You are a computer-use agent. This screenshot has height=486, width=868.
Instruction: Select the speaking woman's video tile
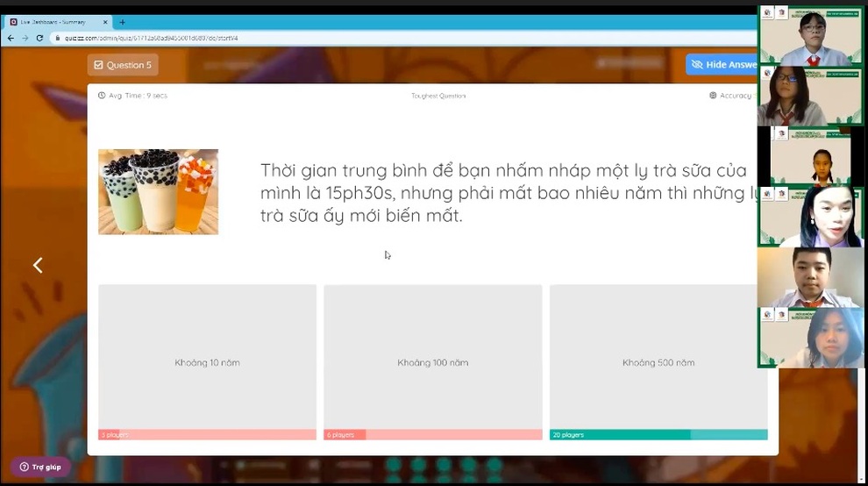coord(810,217)
